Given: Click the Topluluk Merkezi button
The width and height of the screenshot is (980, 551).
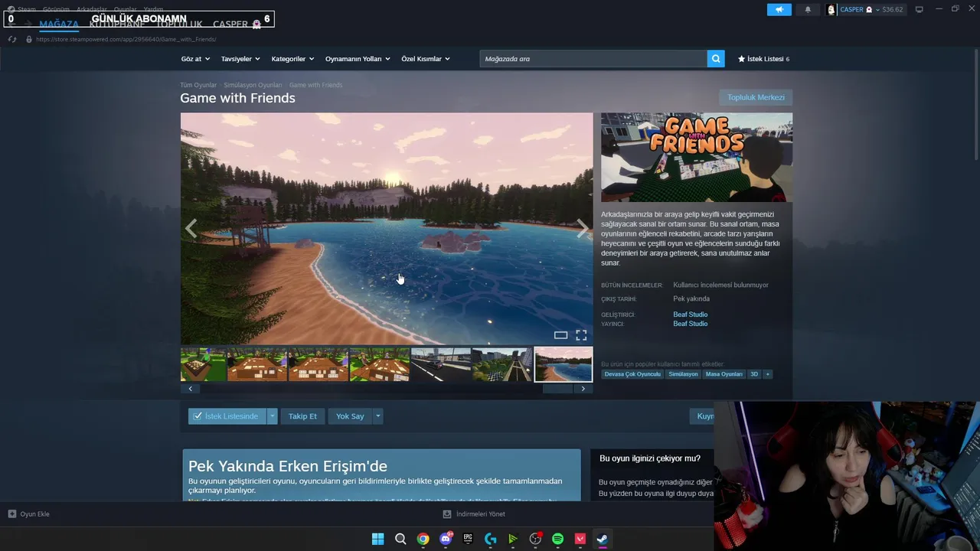Looking at the screenshot, I should click(x=756, y=97).
